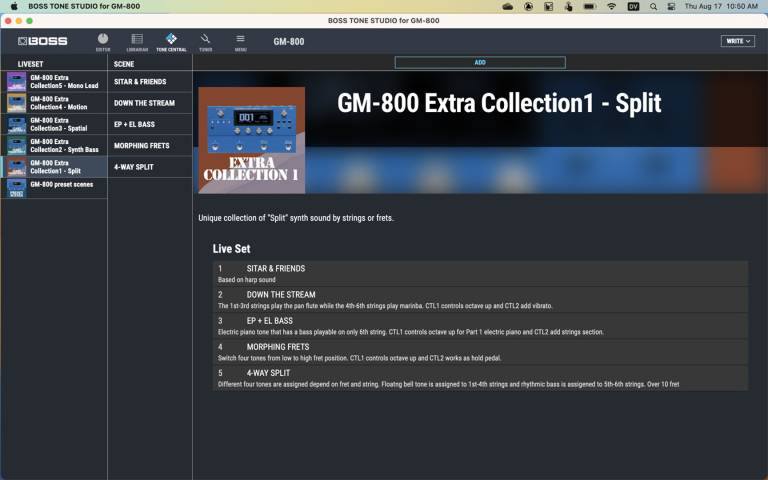Viewport: 768px width, 480px height.
Task: Click the Extra Collection 1 cover art
Action: tap(251, 140)
